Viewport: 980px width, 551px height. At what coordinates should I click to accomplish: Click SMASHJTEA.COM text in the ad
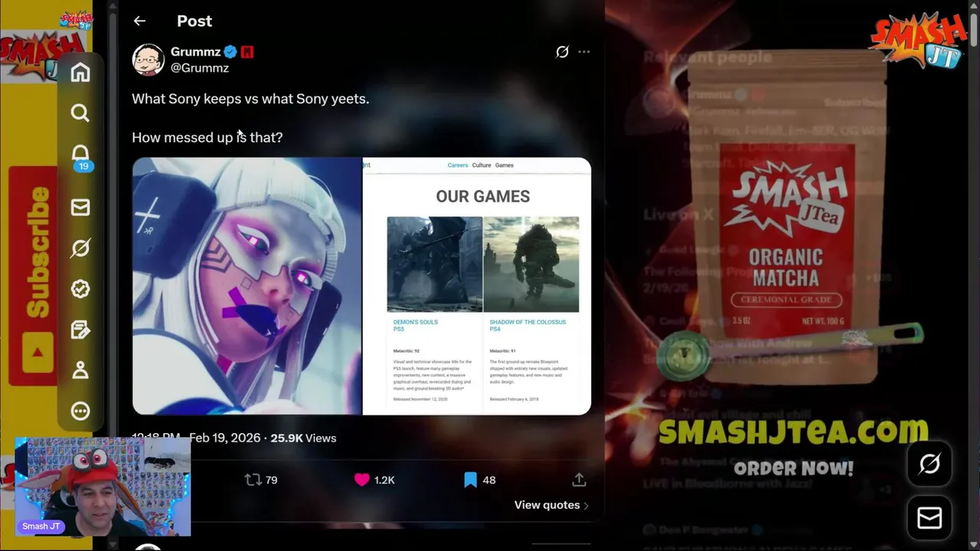tap(793, 432)
